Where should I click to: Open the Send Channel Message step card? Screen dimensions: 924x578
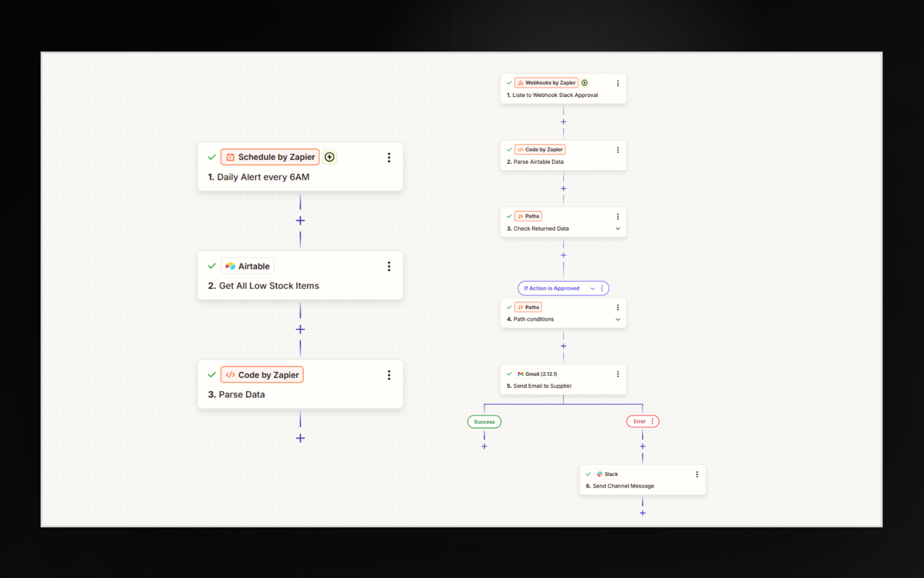tap(642, 480)
